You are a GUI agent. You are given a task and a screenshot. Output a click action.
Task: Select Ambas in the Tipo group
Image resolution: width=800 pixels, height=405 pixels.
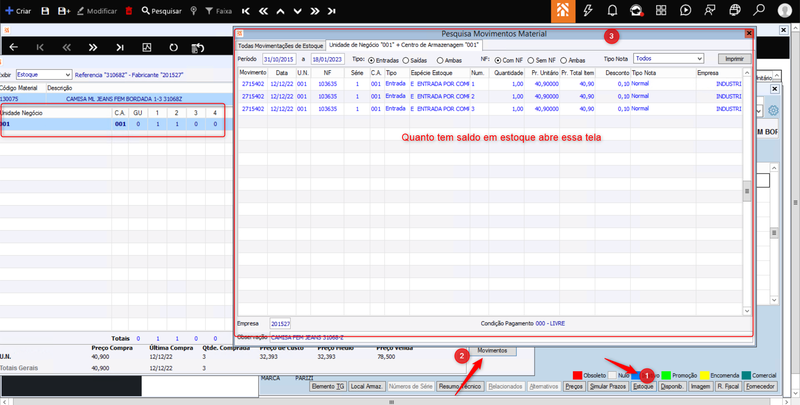[440, 60]
